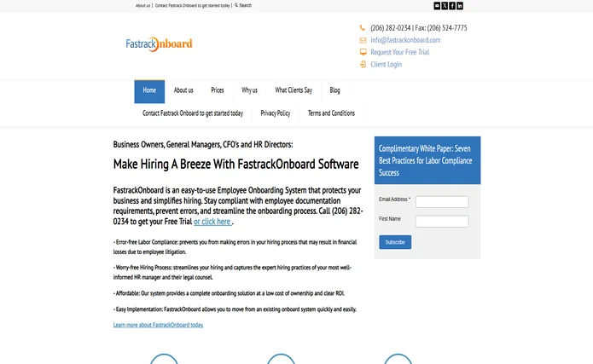
Task: Open the What Clients Say page
Action: point(294,90)
